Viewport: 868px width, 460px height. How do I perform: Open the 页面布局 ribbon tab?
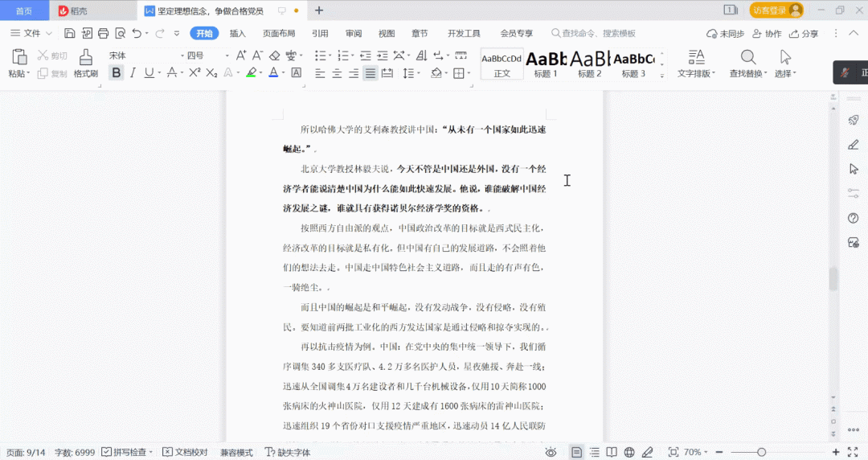(x=279, y=34)
